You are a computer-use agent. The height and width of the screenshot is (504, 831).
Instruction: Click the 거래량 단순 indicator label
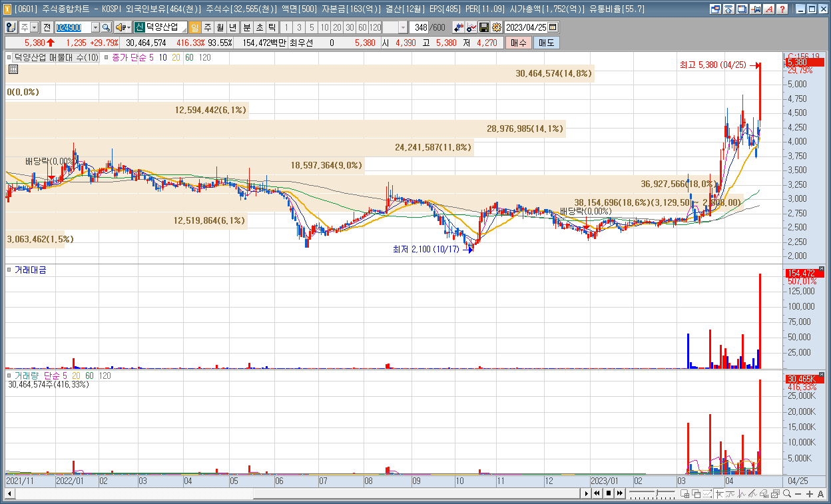point(37,376)
